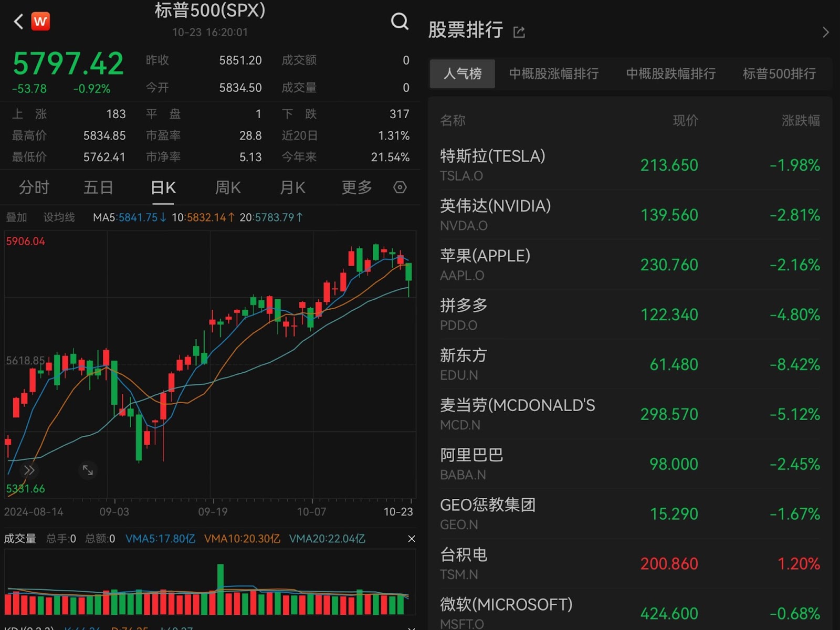The height and width of the screenshot is (630, 840).
Task: Tap the 成交量 indicator label
Action: [20, 539]
